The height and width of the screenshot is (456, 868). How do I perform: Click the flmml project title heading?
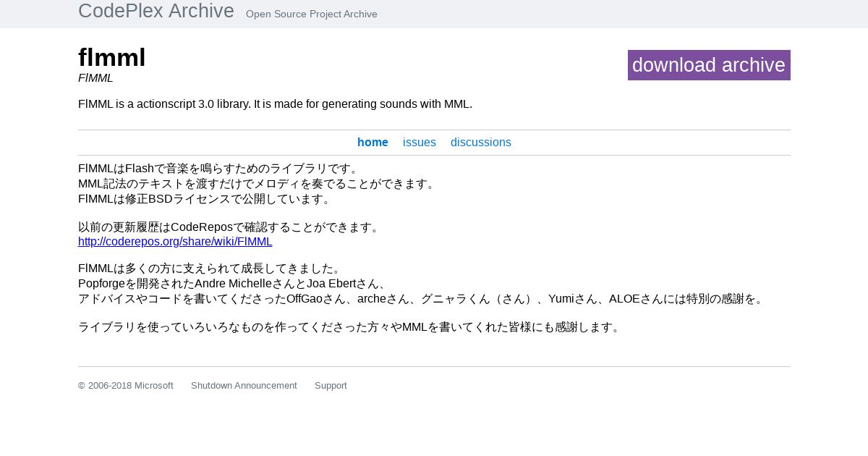click(112, 57)
